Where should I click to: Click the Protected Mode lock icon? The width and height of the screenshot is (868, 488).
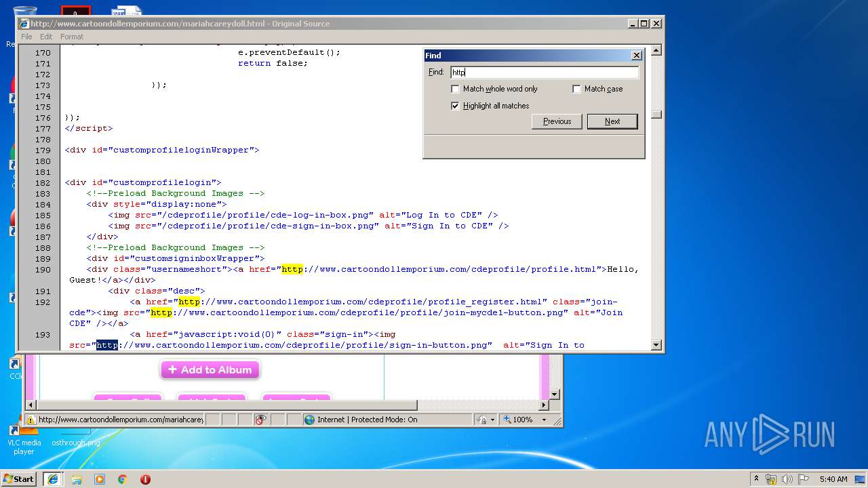click(480, 420)
